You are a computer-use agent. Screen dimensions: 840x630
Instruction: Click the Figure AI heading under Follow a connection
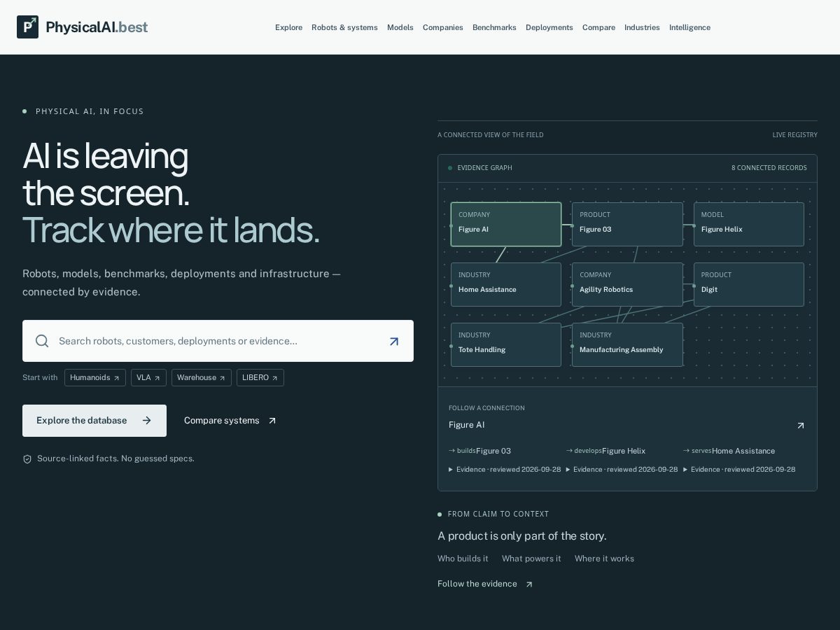pos(466,425)
